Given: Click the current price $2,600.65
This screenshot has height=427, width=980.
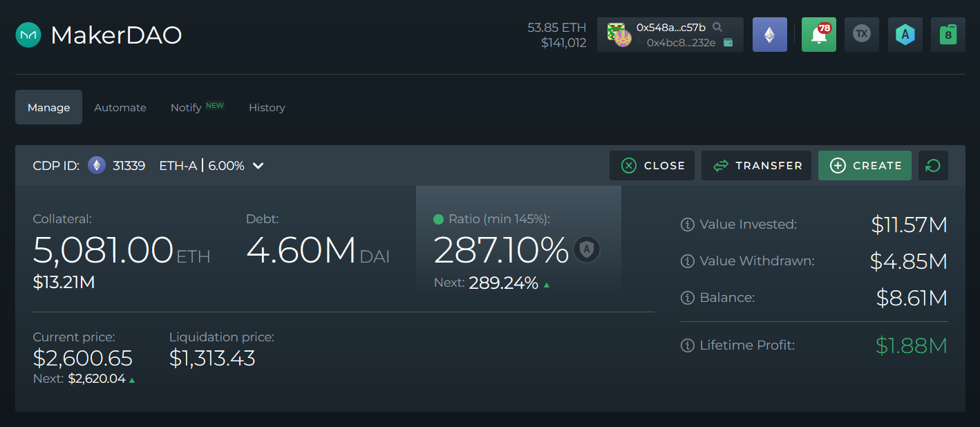Looking at the screenshot, I should pyautogui.click(x=83, y=359).
